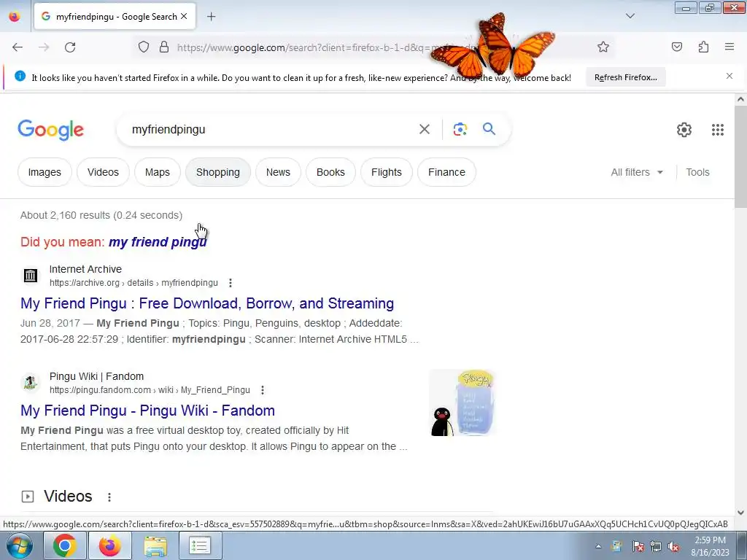
Task: List all tabs with the chevron dropdown
Action: [630, 16]
